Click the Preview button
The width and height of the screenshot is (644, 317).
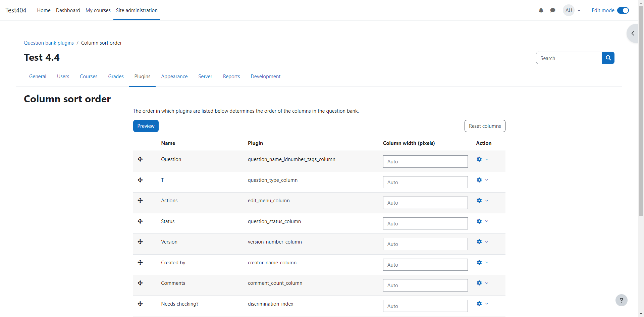(x=146, y=126)
